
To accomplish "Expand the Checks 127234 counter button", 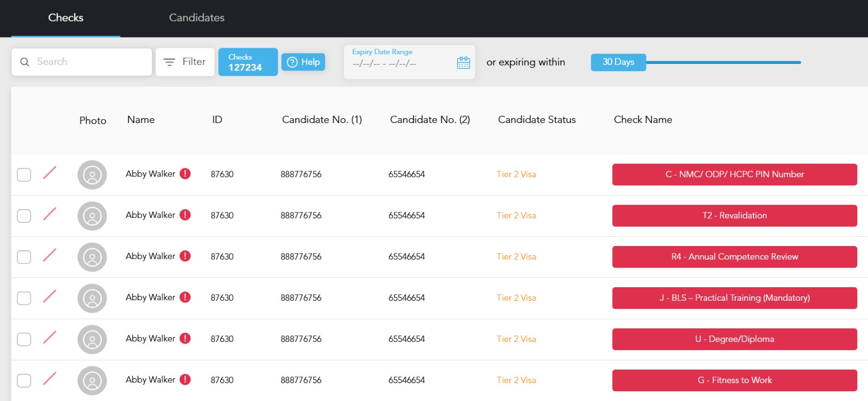I will tap(248, 62).
